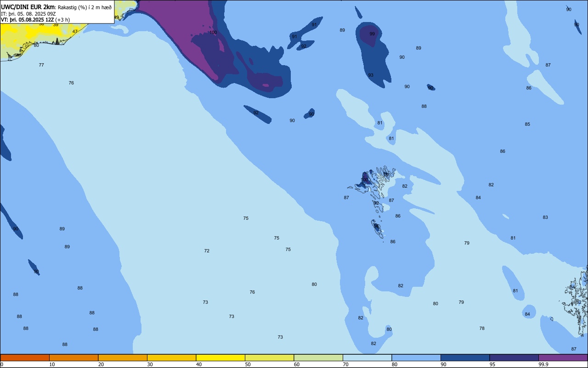Viewport: 588px width, 368px height.
Task: Select the light blue 80–90 legend segment
Action: (416, 357)
